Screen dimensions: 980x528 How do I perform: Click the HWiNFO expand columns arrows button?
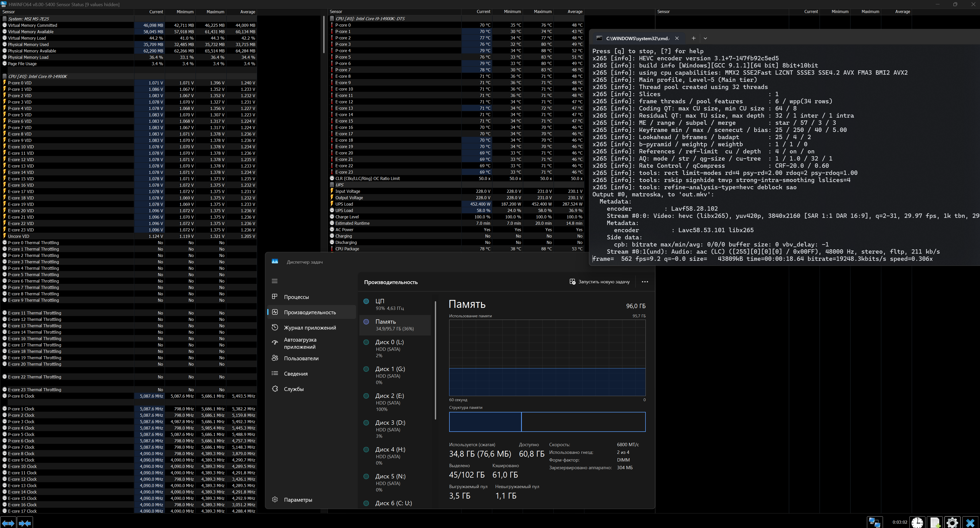click(8, 523)
